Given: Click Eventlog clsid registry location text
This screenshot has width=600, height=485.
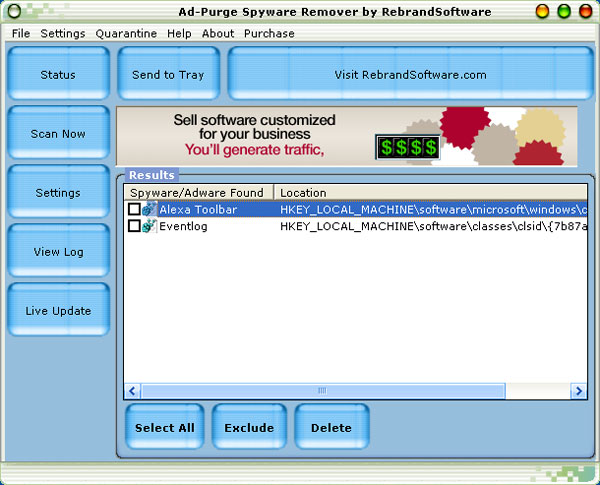Looking at the screenshot, I should [433, 226].
